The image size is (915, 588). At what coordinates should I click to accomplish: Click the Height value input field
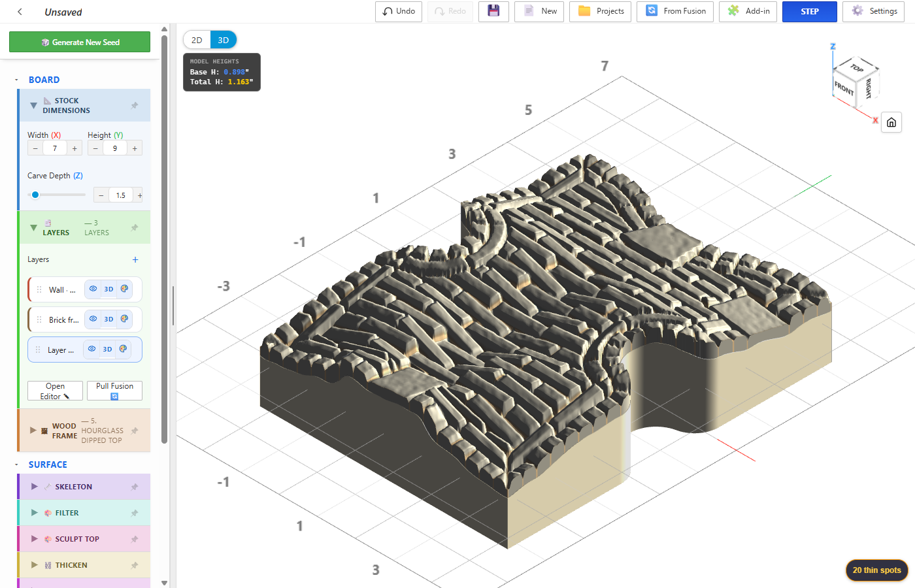(x=115, y=148)
